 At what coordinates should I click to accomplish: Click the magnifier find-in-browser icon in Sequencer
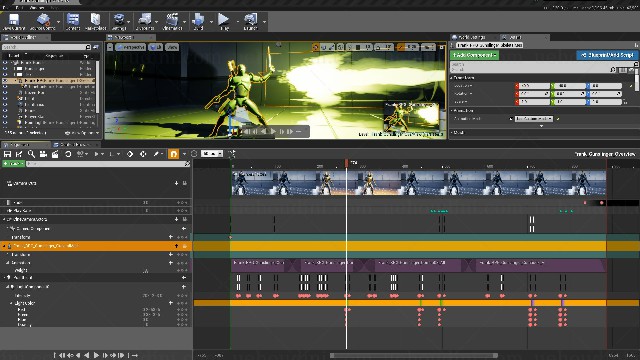click(x=31, y=154)
